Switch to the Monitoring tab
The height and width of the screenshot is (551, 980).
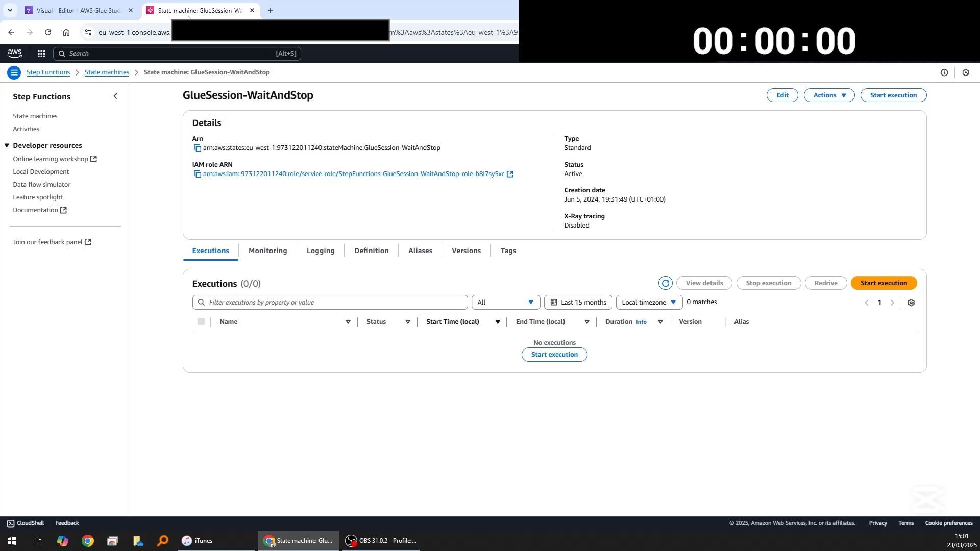click(267, 251)
